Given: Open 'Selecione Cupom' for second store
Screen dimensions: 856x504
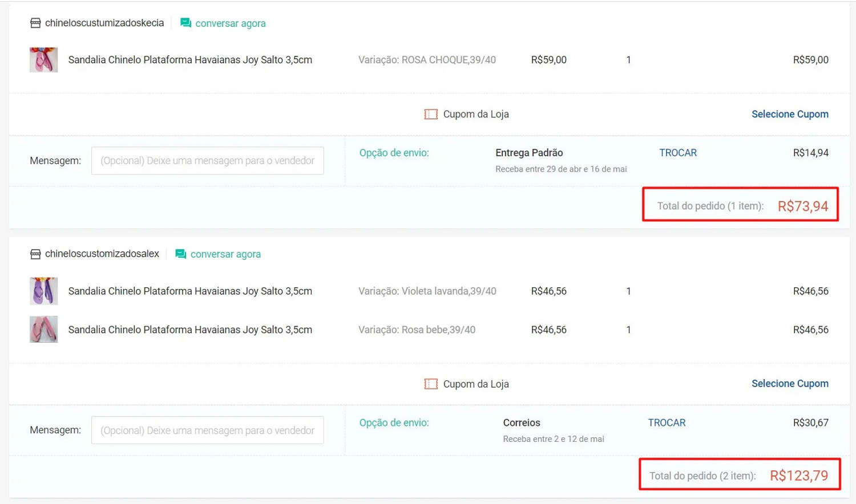Looking at the screenshot, I should tap(789, 384).
